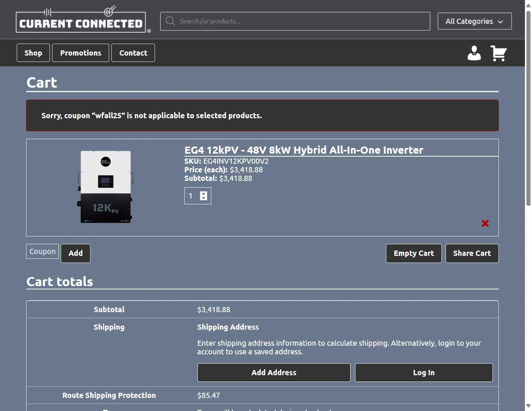Click the search magnifier icon
The height and width of the screenshot is (411, 532).
pyautogui.click(x=170, y=21)
